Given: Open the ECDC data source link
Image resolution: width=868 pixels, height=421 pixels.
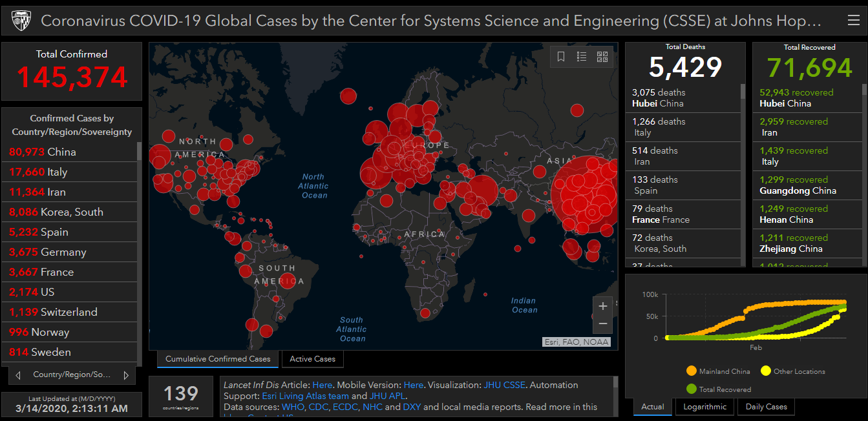Looking at the screenshot, I should click(x=346, y=407).
